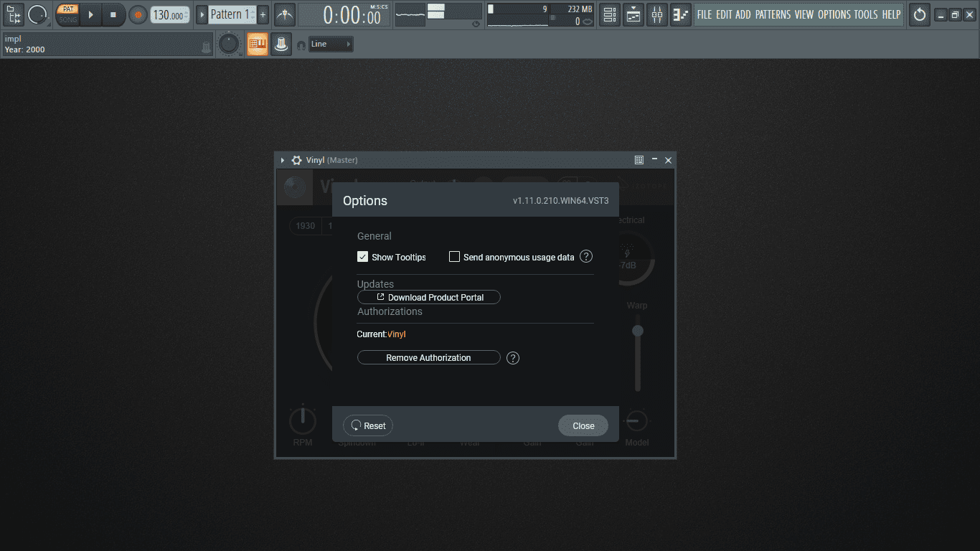
Task: Select the 1930 year button in Vinyl
Action: pos(306,226)
